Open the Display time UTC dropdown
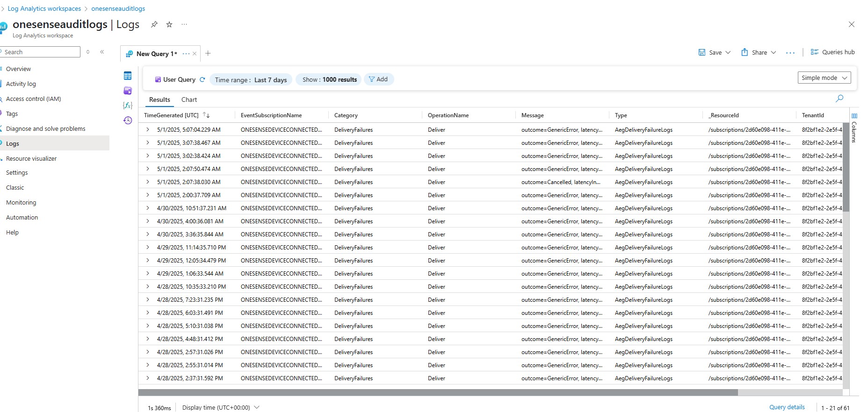The width and height of the screenshot is (868, 412). coord(221,407)
